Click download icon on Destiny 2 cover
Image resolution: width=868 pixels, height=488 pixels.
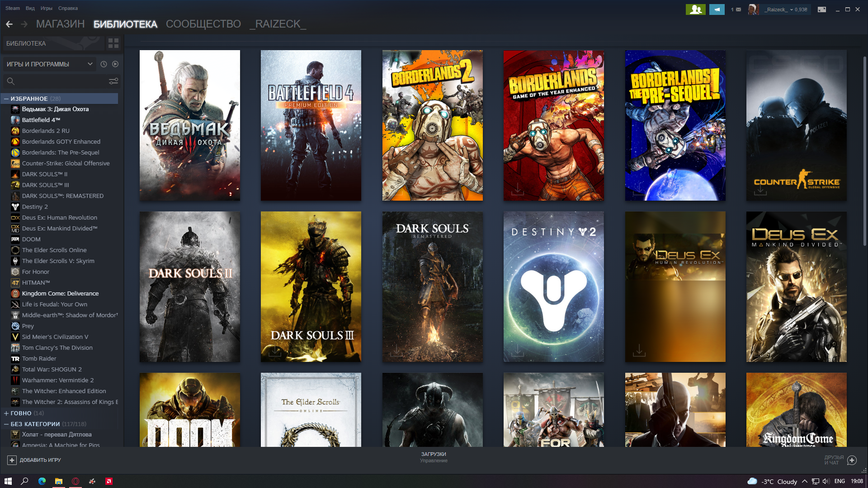pyautogui.click(x=518, y=351)
